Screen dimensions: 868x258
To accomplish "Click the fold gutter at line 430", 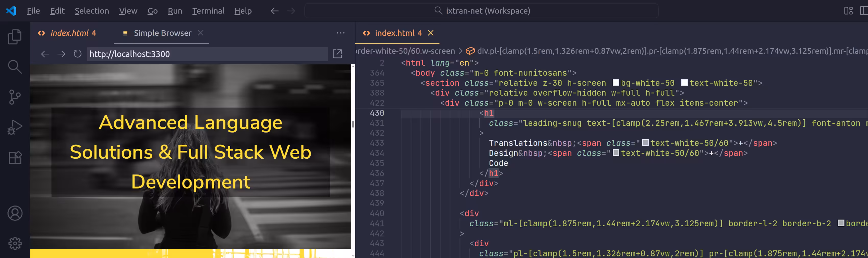I will tap(392, 113).
